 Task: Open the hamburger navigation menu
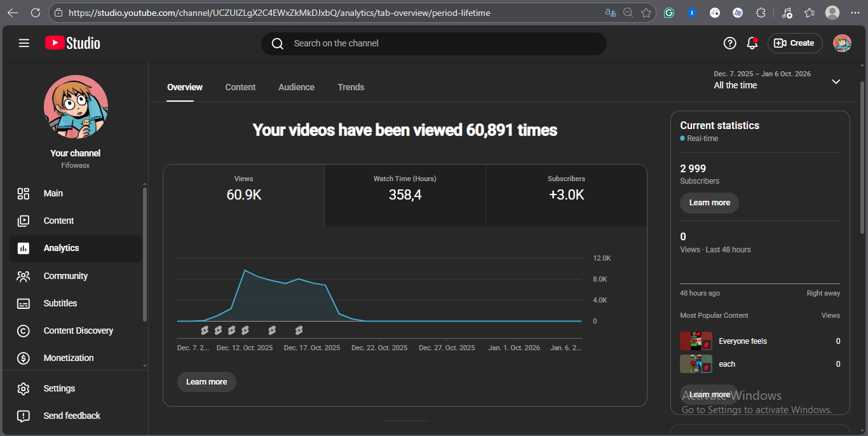[x=24, y=43]
